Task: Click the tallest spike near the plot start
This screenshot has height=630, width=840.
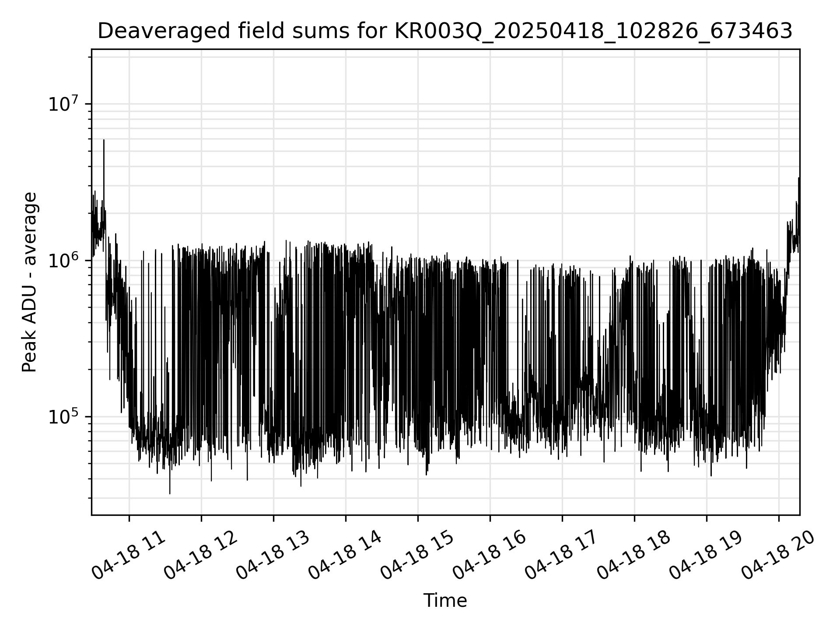Action: click(x=104, y=142)
